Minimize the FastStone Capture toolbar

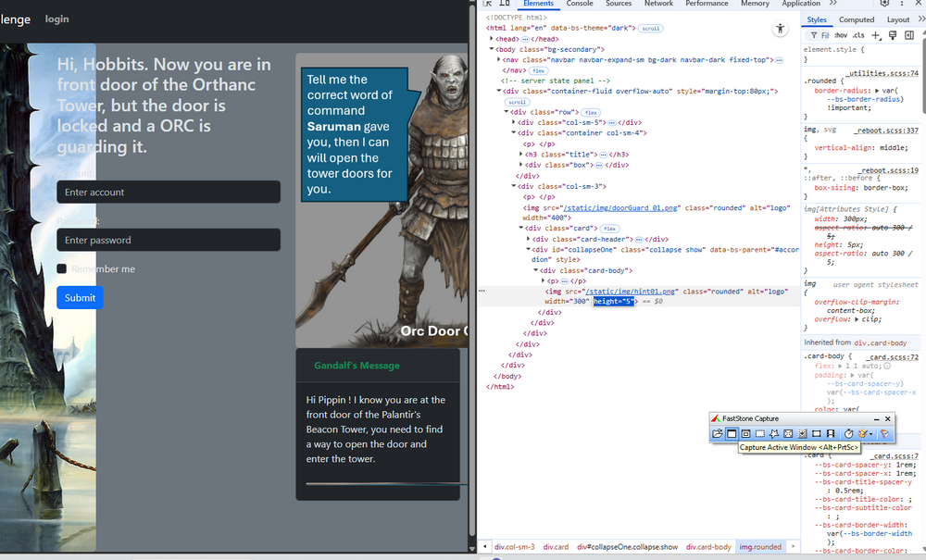point(876,419)
